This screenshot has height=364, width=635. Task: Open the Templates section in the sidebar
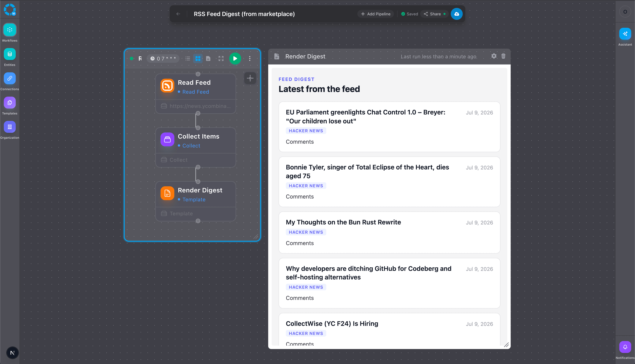click(x=10, y=103)
